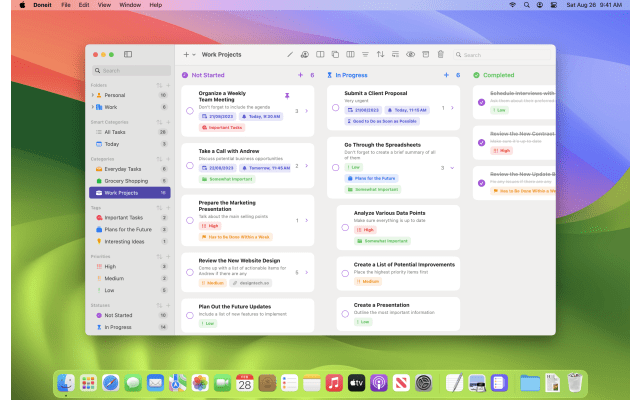Open the Edit menu

pos(84,5)
